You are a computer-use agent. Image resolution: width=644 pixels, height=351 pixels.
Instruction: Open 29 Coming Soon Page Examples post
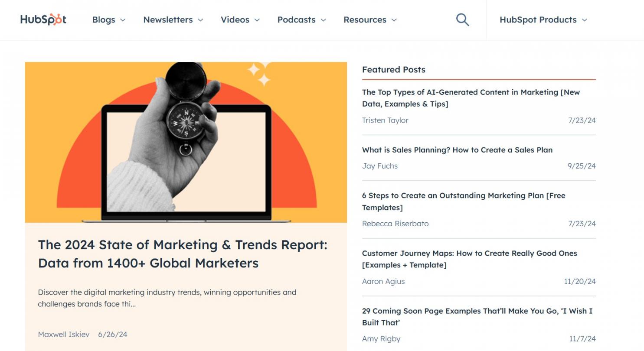click(477, 317)
